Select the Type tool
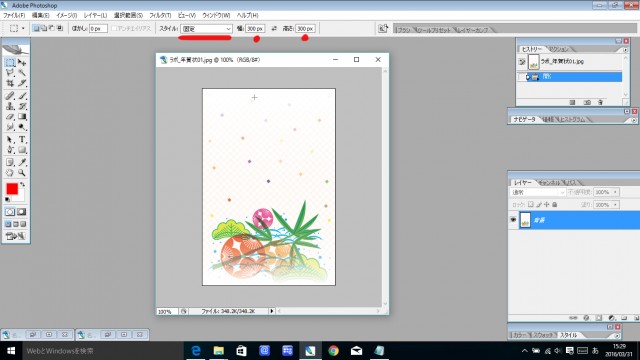 [x=22, y=140]
